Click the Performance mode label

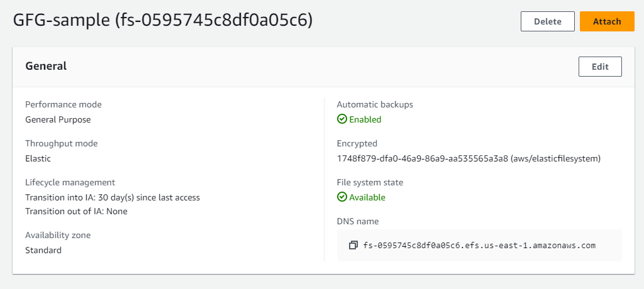pyautogui.click(x=63, y=104)
